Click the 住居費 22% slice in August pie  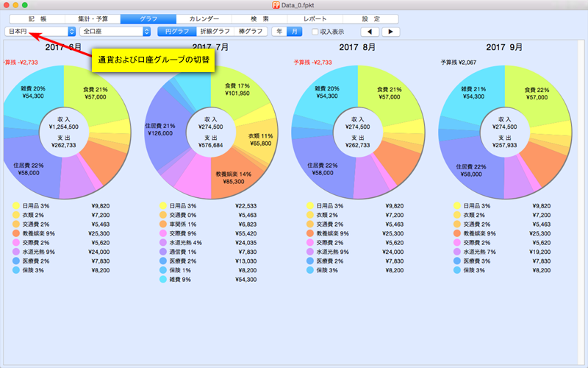point(323,169)
